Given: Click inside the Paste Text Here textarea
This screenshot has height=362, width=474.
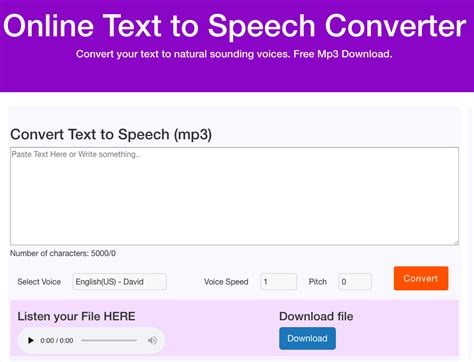Looking at the screenshot, I should [234, 196].
